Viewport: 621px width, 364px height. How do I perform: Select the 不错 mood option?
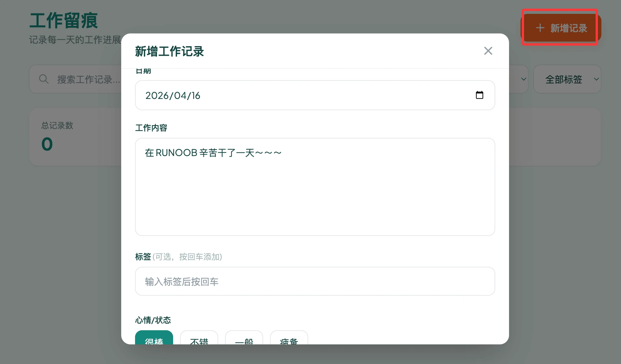tap(199, 338)
